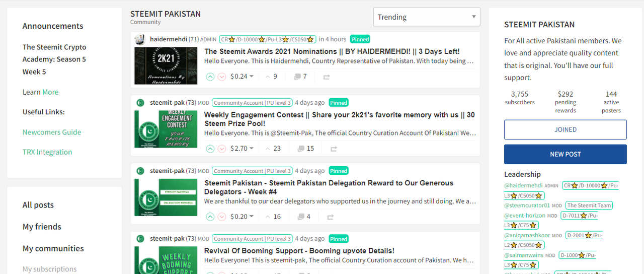This screenshot has width=644, height=274.
Task: Resteem the Steemit Awards 2021 Nominations post
Action: [327, 77]
